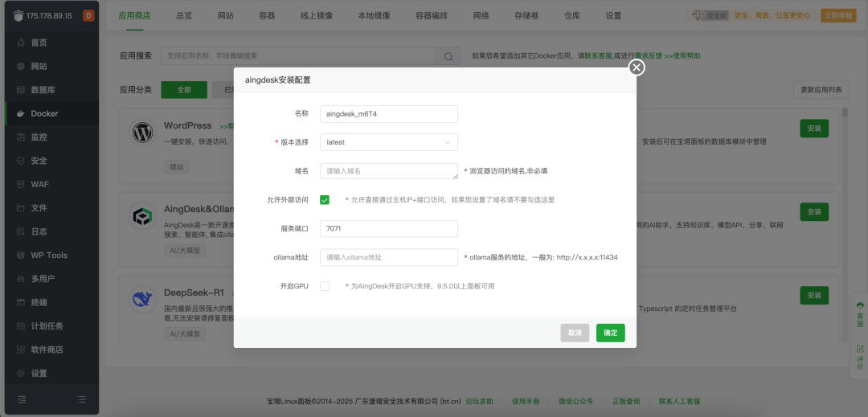
Task: Click 安装 button in AingDesk row
Action: 814,212
